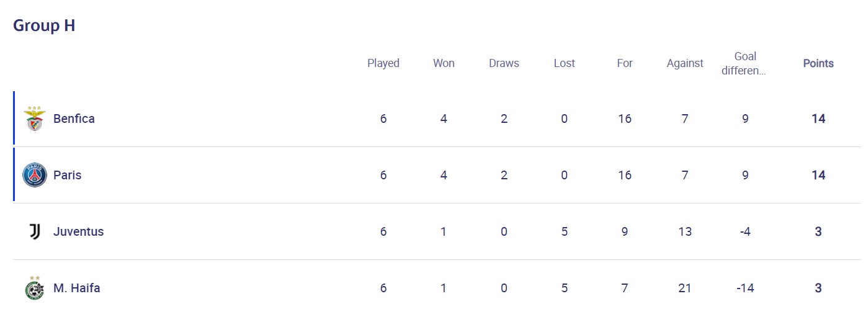Click the Paris Saint-Germain crest icon
Image resolution: width=868 pixels, height=322 pixels.
coord(35,175)
